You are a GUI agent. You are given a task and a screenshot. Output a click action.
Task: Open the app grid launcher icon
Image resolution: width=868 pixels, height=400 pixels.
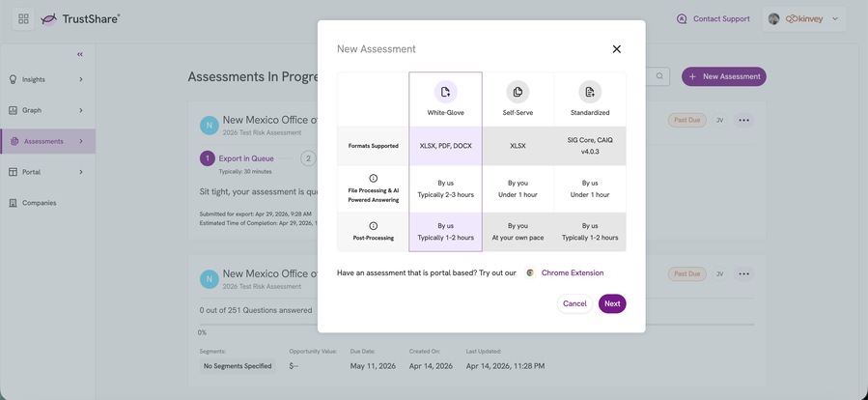(23, 19)
